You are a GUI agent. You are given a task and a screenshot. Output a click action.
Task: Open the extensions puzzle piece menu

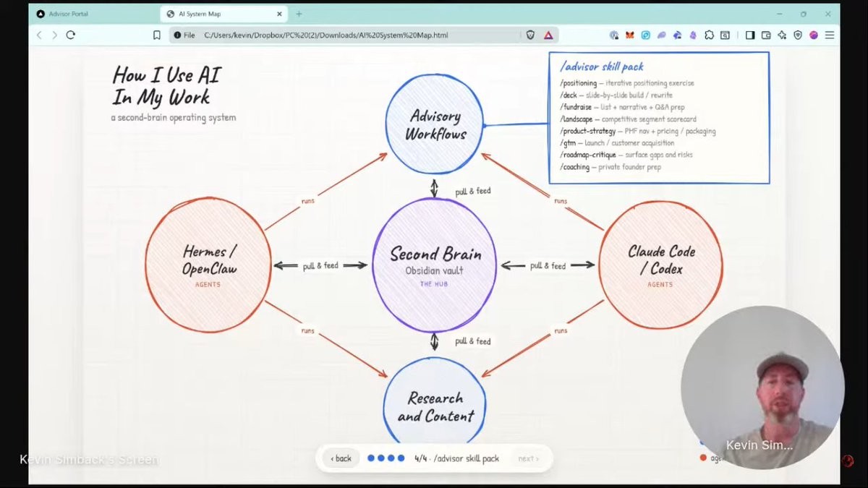click(x=709, y=35)
